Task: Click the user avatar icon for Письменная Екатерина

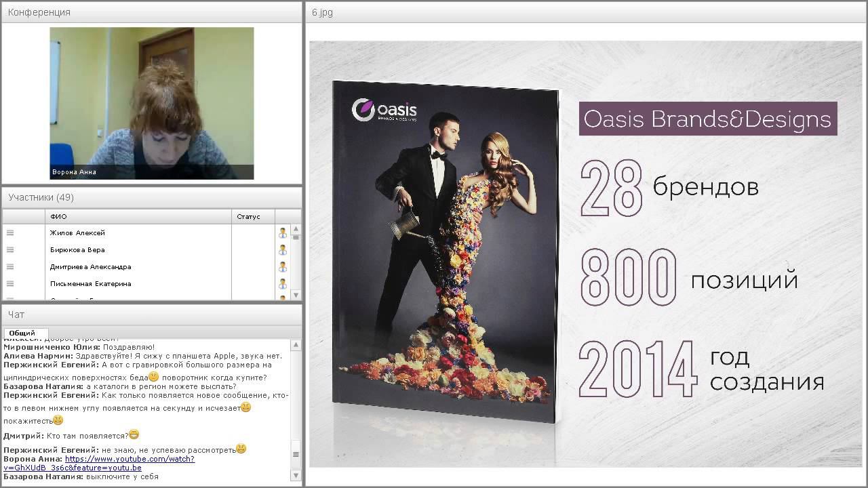Action: click(283, 283)
